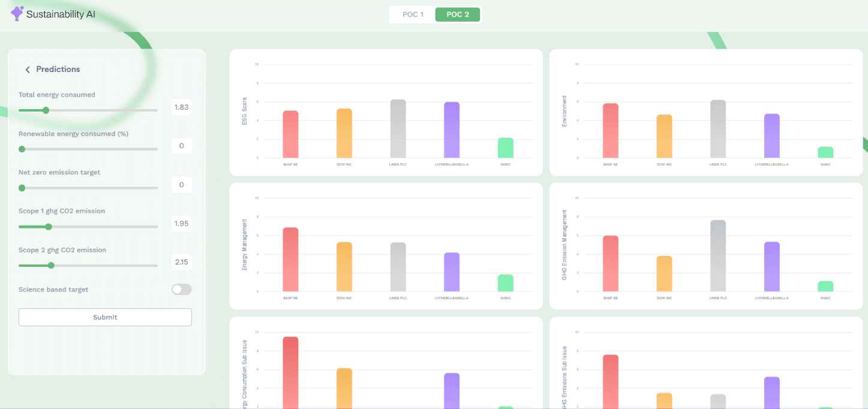The height and width of the screenshot is (409, 868).
Task: Click the Renewable energy consumed value box
Action: [181, 146]
